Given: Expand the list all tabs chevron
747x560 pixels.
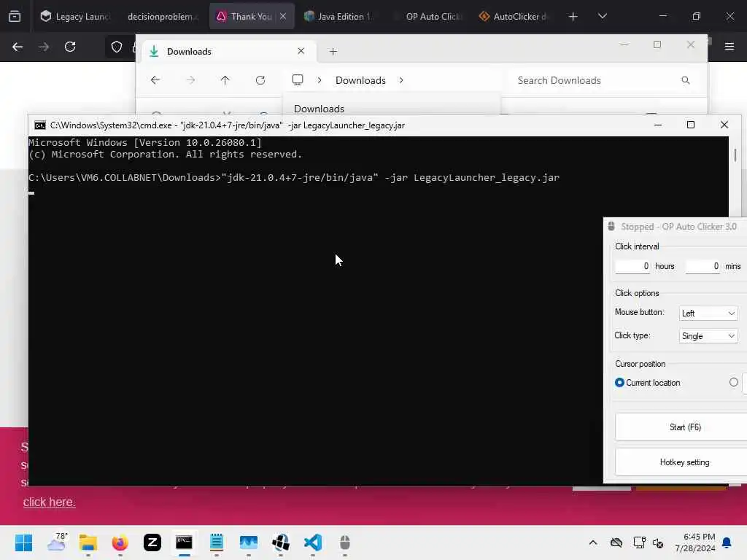Looking at the screenshot, I should pos(602,16).
